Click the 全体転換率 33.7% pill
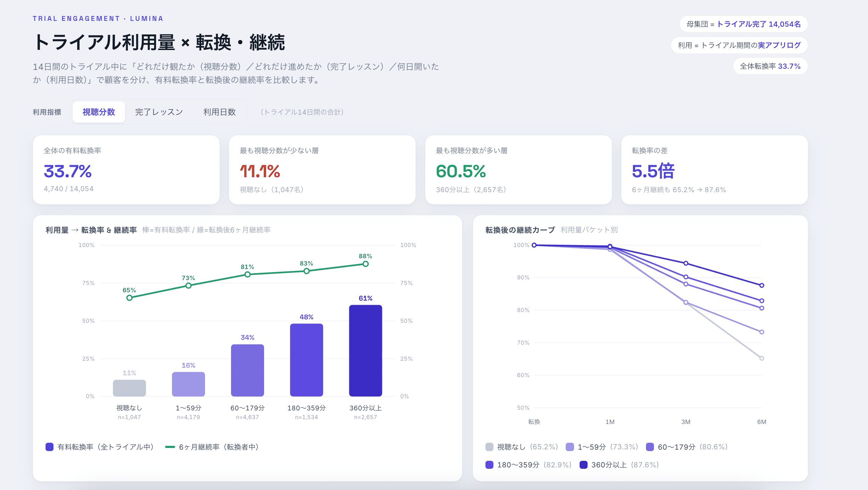868x490 pixels. (x=770, y=66)
